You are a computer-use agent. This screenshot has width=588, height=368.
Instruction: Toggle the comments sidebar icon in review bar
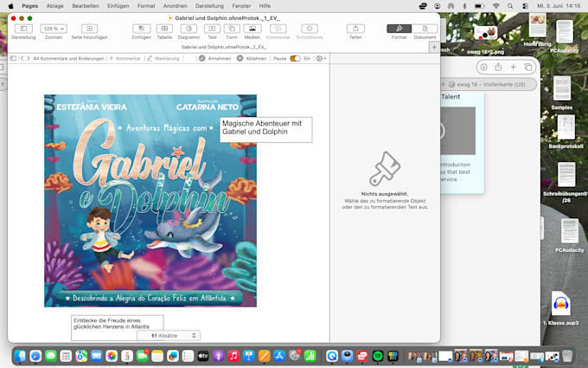[13, 58]
